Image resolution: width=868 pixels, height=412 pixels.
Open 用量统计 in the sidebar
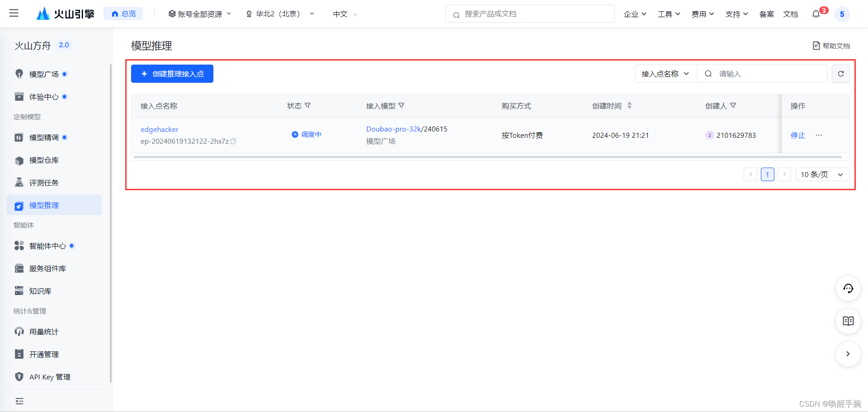[43, 332]
